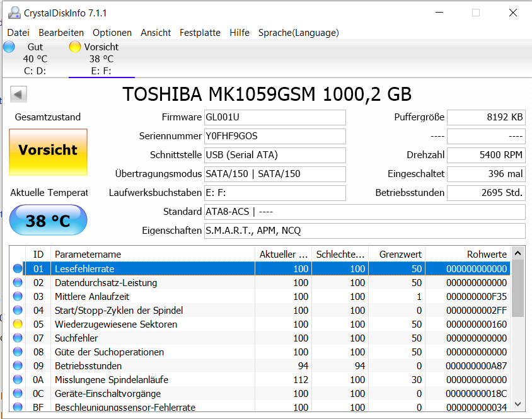
Task: Click status orb of Betriebsstunden attribute row
Action: [18, 365]
